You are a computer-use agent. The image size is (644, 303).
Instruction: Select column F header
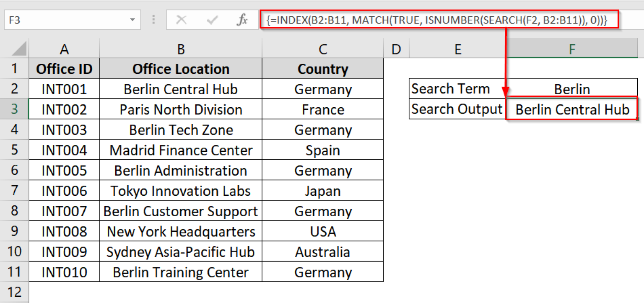(572, 49)
